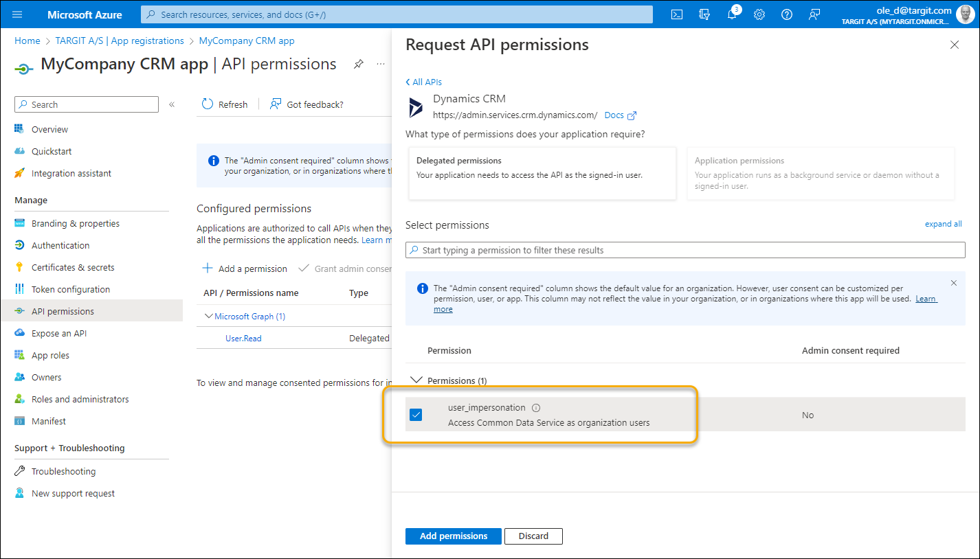This screenshot has width=980, height=559.
Task: Click the info icon beside user_impersonation
Action: (x=536, y=408)
